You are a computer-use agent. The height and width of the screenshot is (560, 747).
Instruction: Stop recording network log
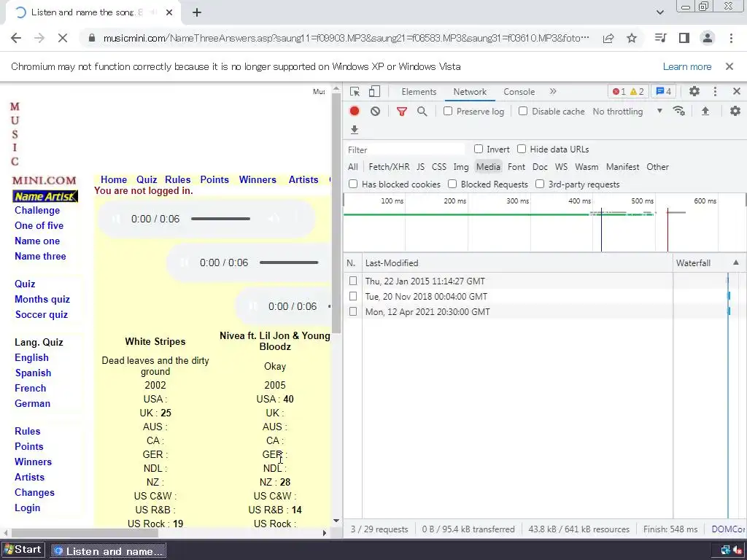355,111
